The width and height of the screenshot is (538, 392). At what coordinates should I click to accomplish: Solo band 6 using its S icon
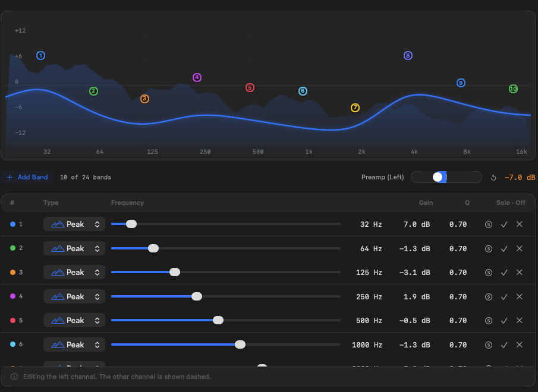pyautogui.click(x=489, y=344)
